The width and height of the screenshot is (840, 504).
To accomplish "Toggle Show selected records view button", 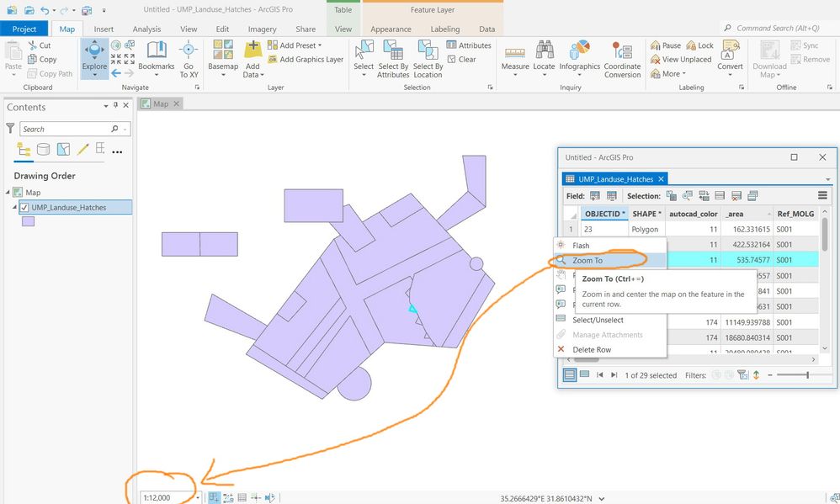I will [x=584, y=375].
